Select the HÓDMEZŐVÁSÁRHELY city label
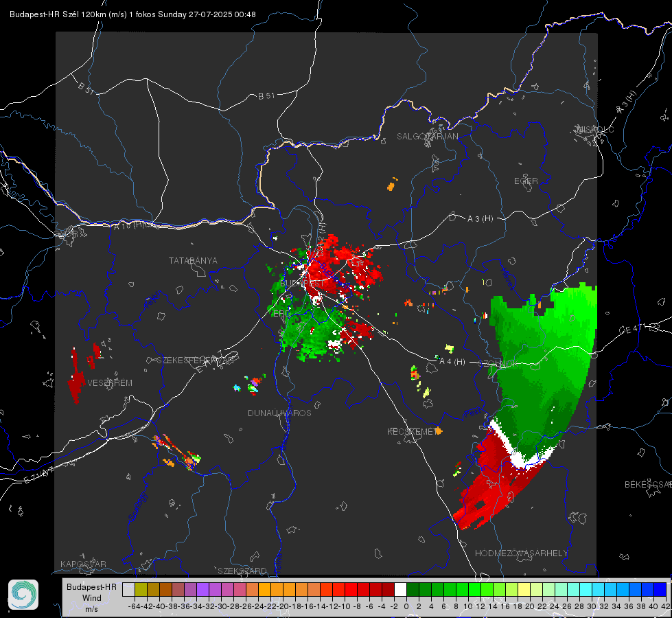 521,553
